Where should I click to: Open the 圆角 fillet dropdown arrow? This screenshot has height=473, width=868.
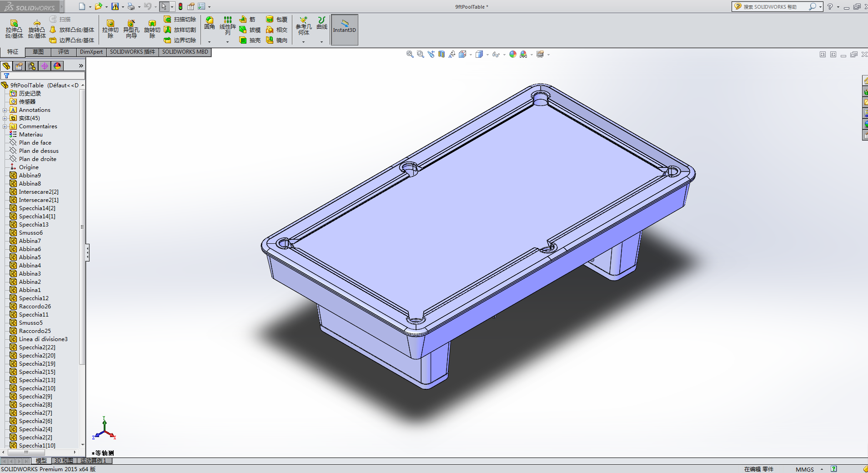coord(210,42)
